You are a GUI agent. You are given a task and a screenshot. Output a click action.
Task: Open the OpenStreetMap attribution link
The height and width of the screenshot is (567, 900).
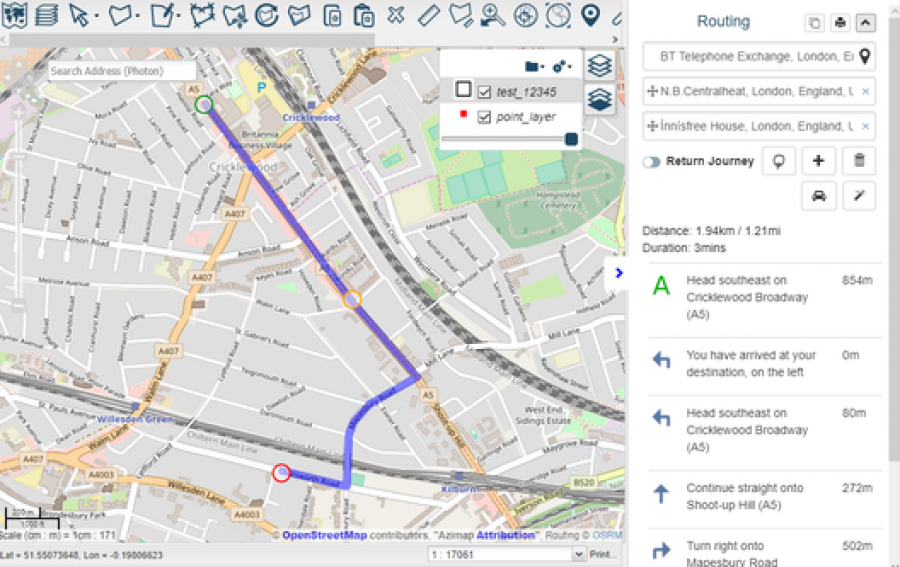pos(324,535)
